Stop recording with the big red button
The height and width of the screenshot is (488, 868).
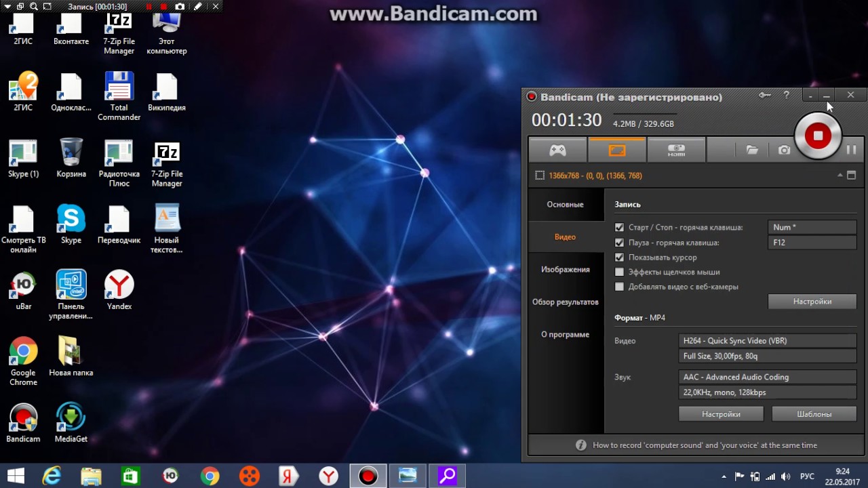pyautogui.click(x=818, y=136)
